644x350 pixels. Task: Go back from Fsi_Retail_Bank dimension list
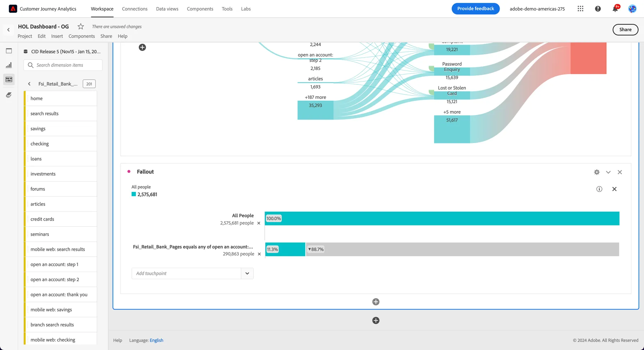tap(29, 84)
